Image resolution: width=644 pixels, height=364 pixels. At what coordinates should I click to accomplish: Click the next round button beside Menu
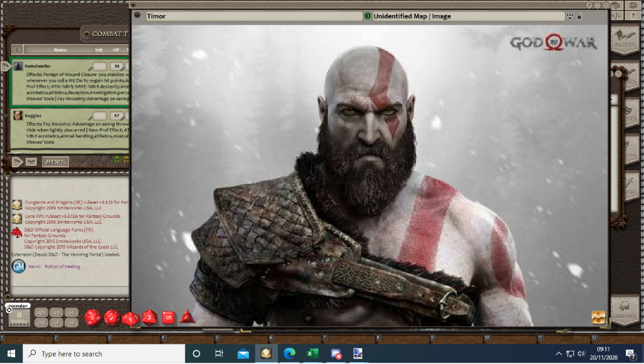32,162
